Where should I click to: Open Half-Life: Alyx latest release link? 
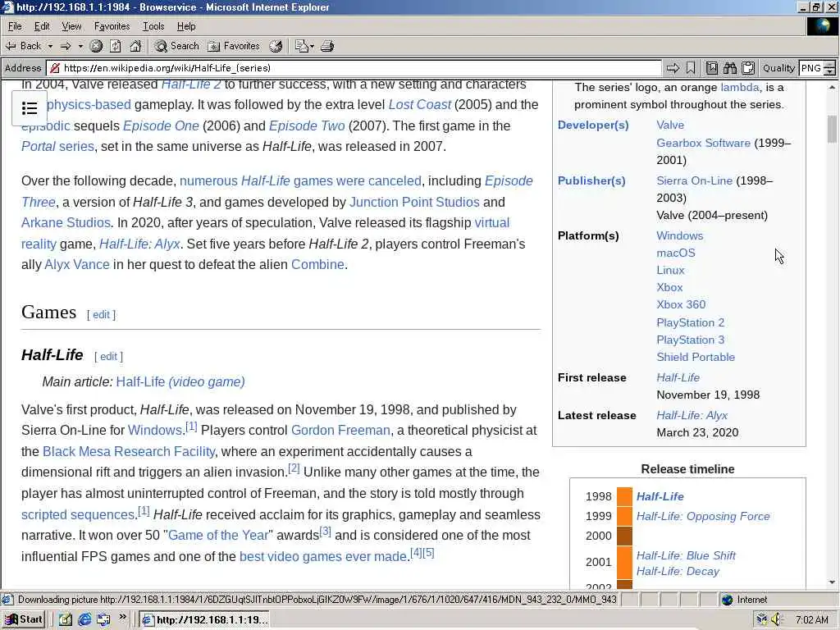[692, 415]
